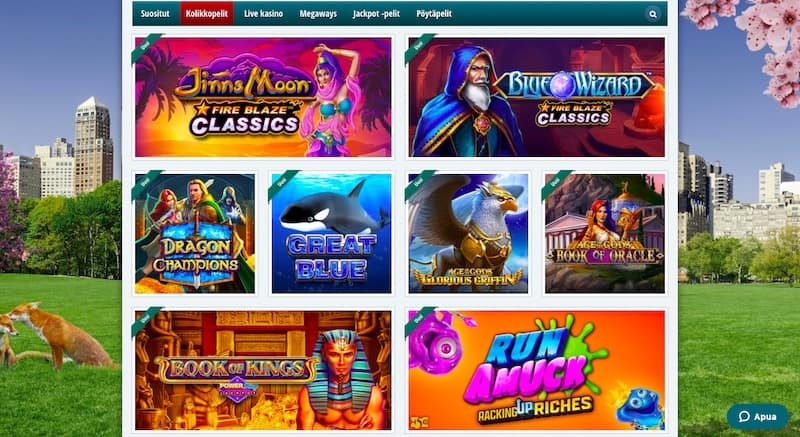Screen dimensions: 800x437
Task: Switch to the Suositut tab
Action: [155, 14]
